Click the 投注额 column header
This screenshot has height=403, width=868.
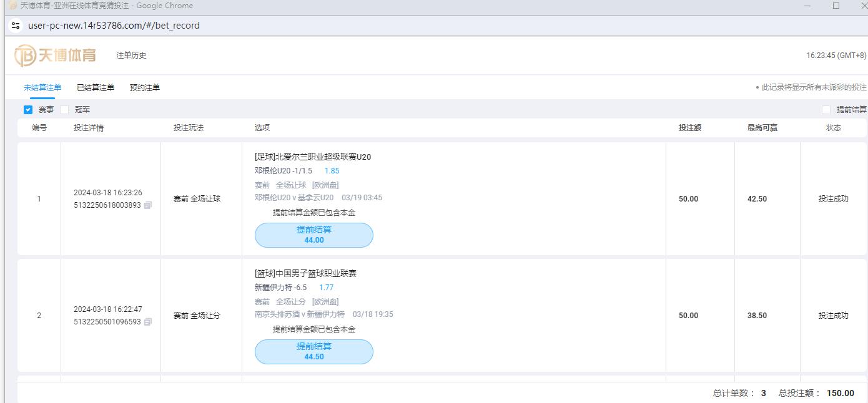pos(690,128)
